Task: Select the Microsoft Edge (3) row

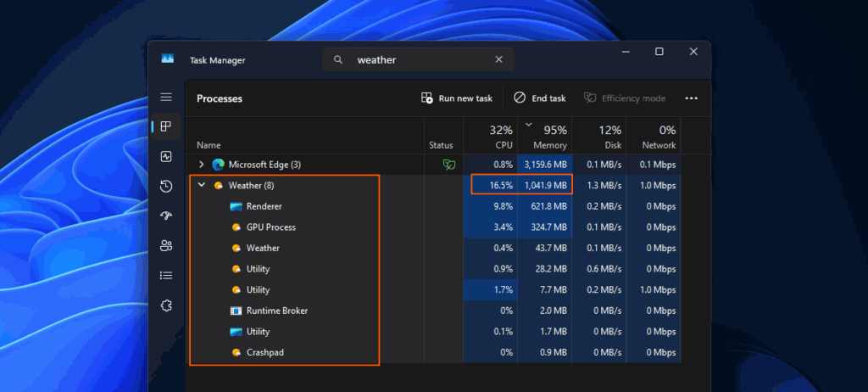Action: pyautogui.click(x=433, y=165)
